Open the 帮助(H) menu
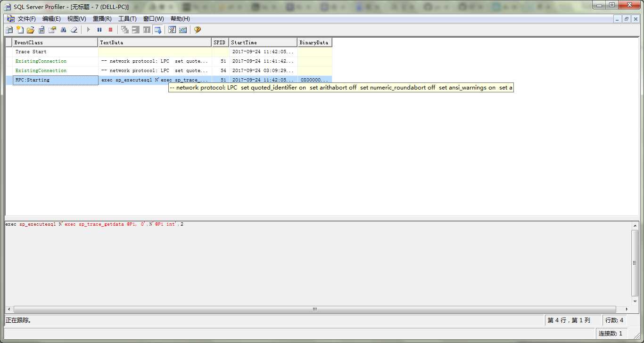This screenshot has height=343, width=644. coord(180,19)
